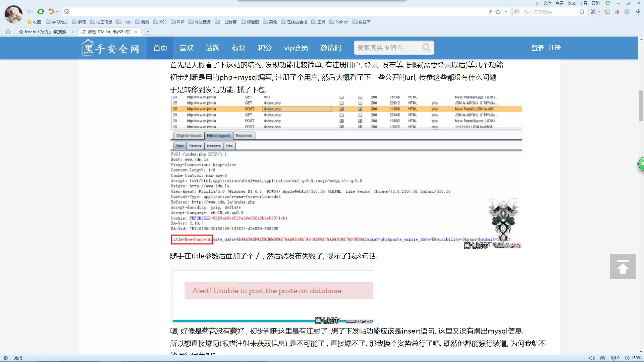The image size is (644, 362).
Task: Open the Python bookmark folder
Action: point(339,22)
